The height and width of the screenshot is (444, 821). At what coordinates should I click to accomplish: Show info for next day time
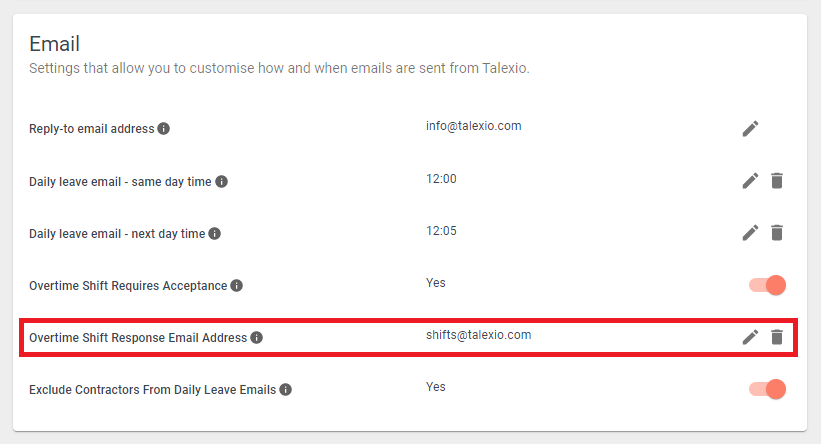(x=214, y=234)
